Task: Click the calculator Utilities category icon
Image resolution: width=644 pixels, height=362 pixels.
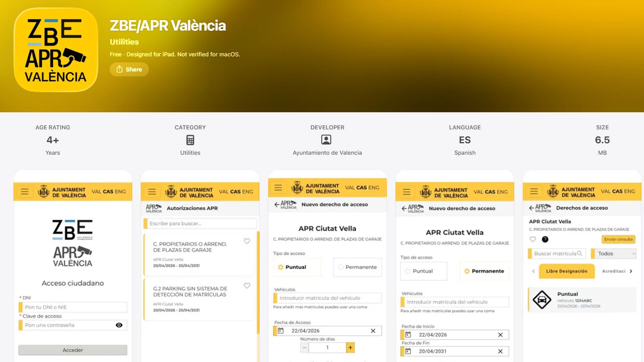Action: (190, 140)
